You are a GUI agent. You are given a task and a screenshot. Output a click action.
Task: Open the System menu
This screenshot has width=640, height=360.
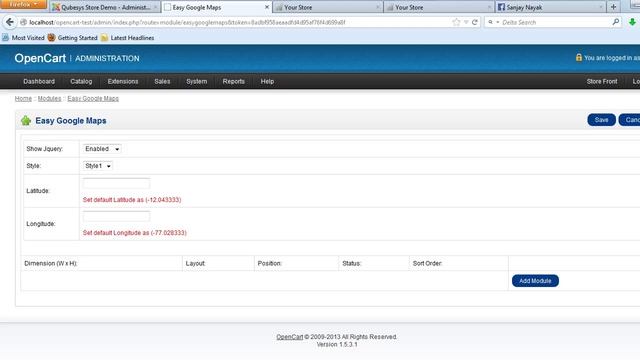coord(196,81)
